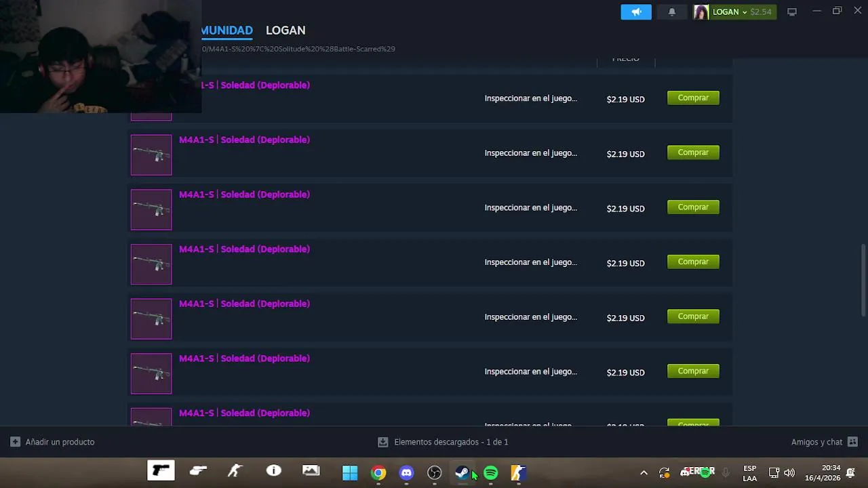Click Comprar on second listing from top
This screenshot has height=488, width=868.
(693, 152)
